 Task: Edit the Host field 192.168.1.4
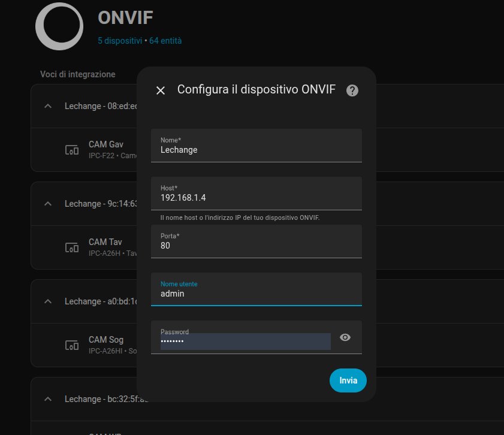(256, 194)
